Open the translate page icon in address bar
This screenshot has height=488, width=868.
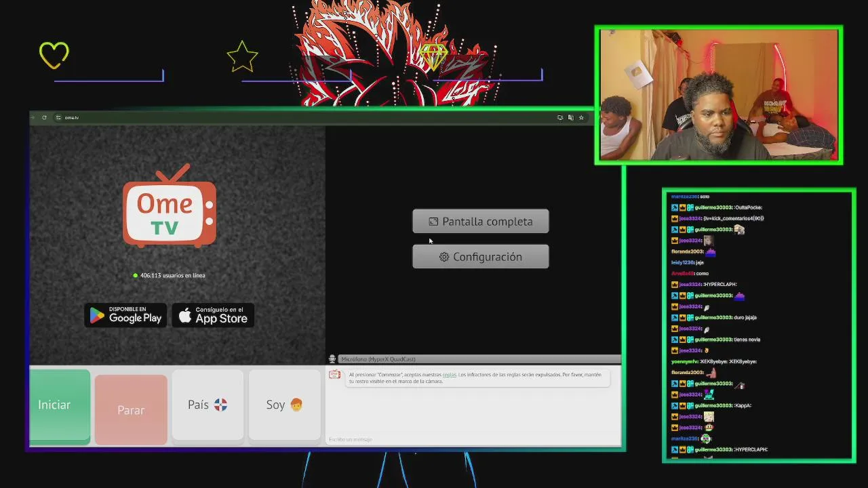click(570, 117)
